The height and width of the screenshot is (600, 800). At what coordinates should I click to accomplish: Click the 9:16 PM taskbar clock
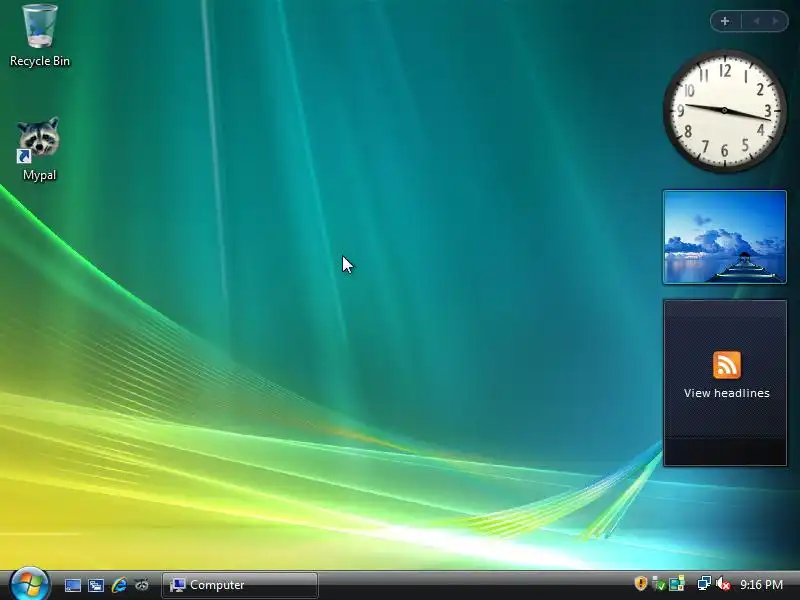pos(761,585)
